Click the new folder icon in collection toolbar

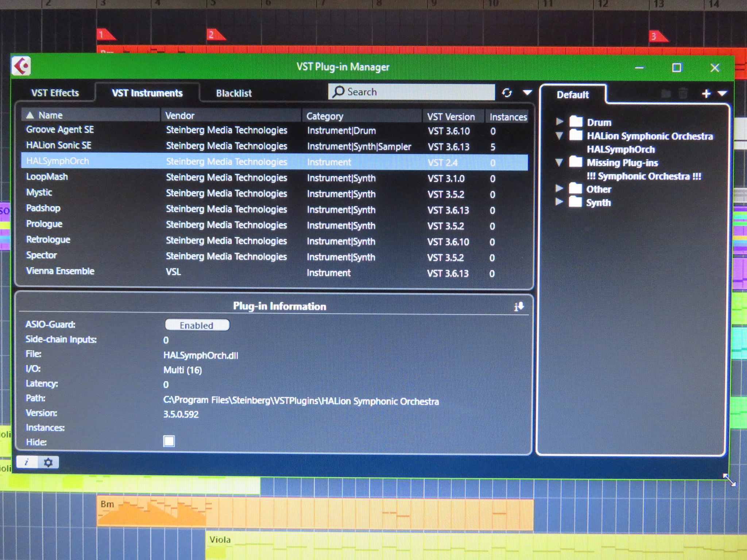[x=666, y=94]
